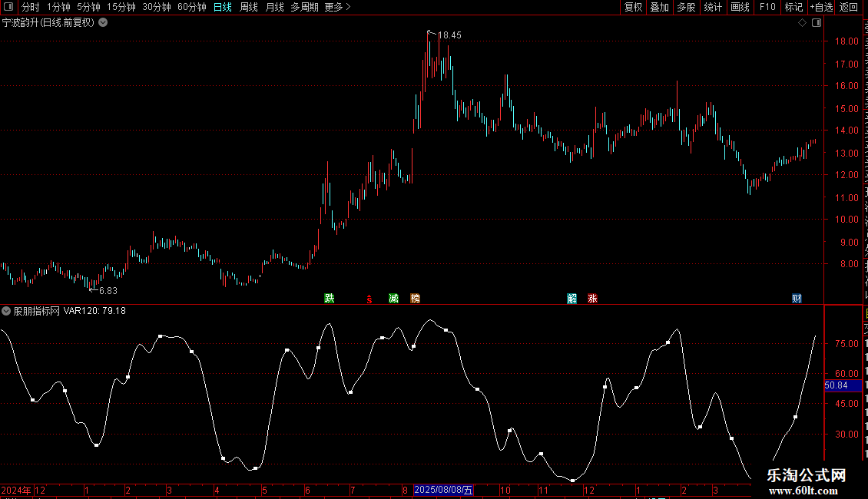This screenshot has width=868, height=499.
Task: Open the indicator dropdown beside 股朋指标网
Action: (6, 311)
